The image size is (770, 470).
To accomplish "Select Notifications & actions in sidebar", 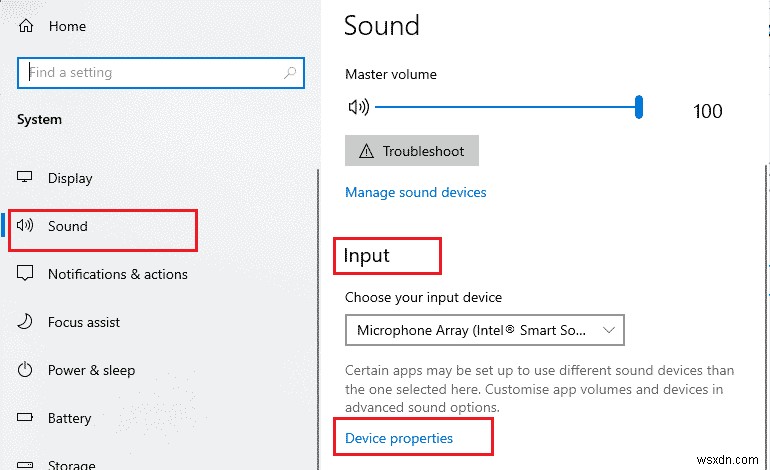I will click(x=117, y=274).
